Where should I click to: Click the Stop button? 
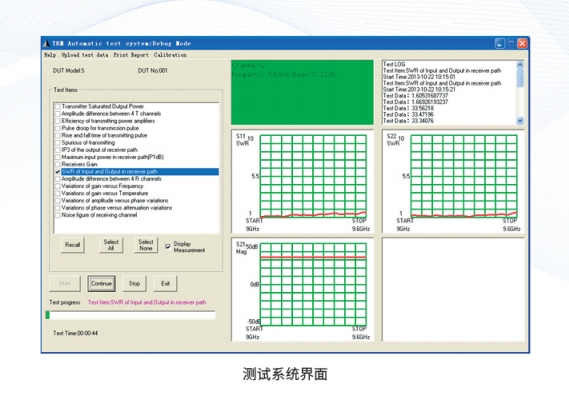[134, 284]
